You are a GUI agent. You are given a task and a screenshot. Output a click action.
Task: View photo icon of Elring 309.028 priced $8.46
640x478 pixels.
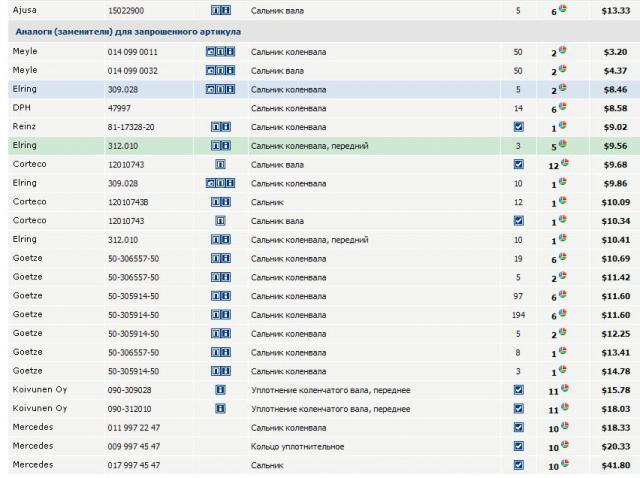pos(211,89)
